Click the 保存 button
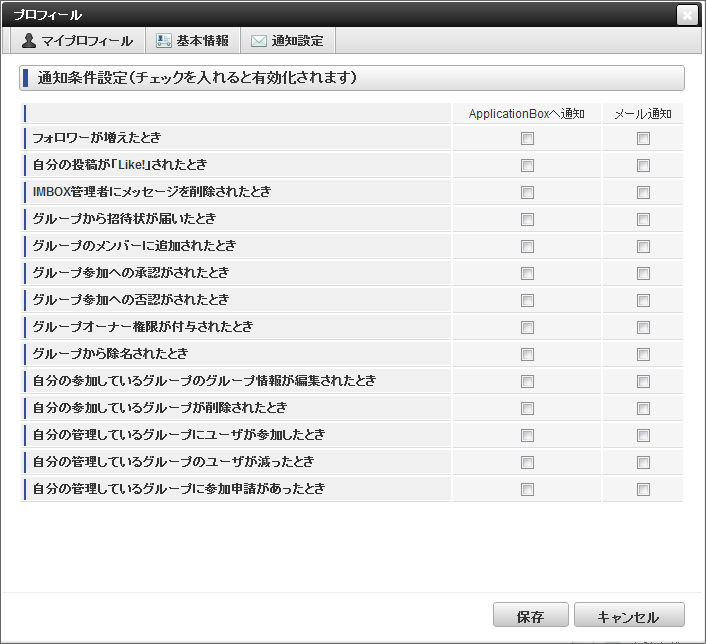Screen dimensions: 706x644 [x=530, y=615]
